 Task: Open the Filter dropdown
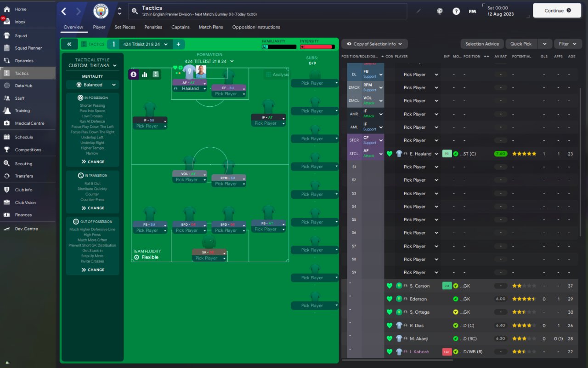[568, 44]
